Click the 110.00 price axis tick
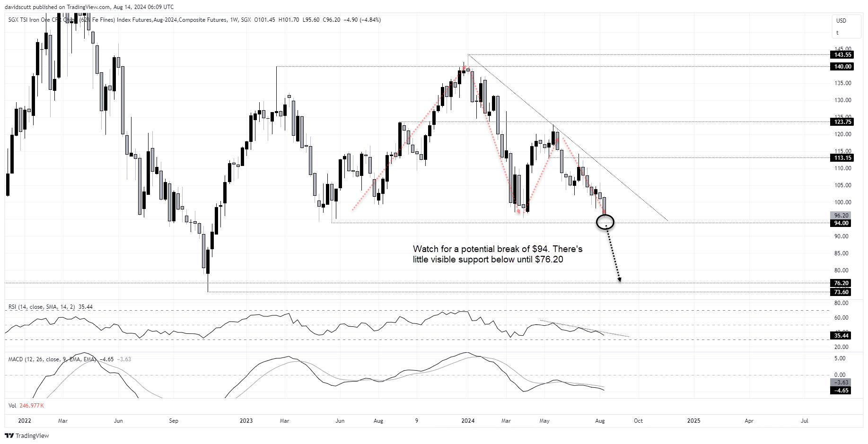Image resolution: width=868 pixels, height=444 pixels. click(842, 168)
